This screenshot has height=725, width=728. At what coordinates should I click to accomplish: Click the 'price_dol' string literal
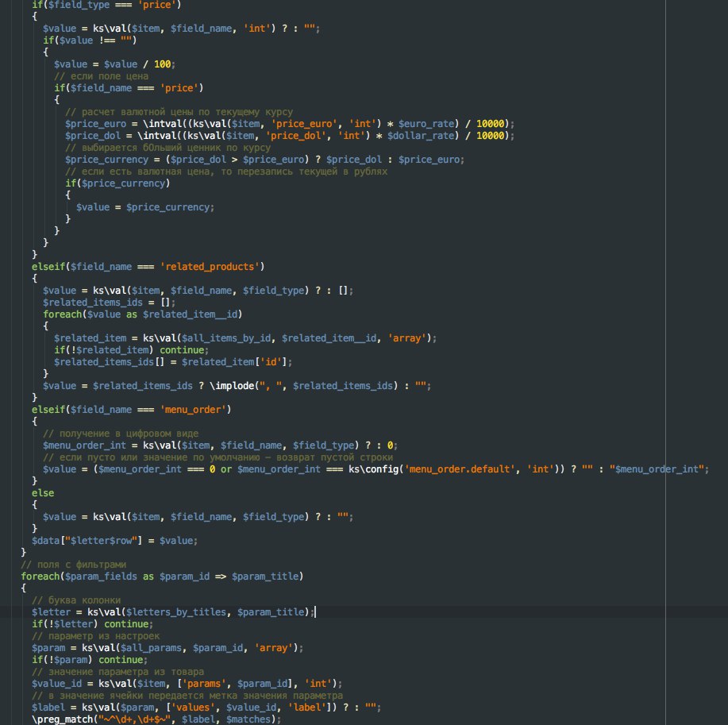(296, 136)
